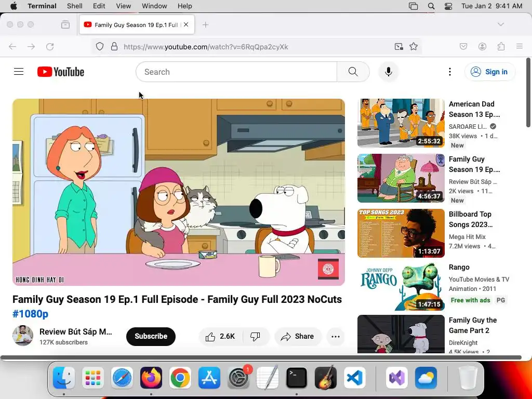Viewport: 532px width, 399px height.
Task: Open the YouTube hamburger guide menu
Action: coord(19,72)
